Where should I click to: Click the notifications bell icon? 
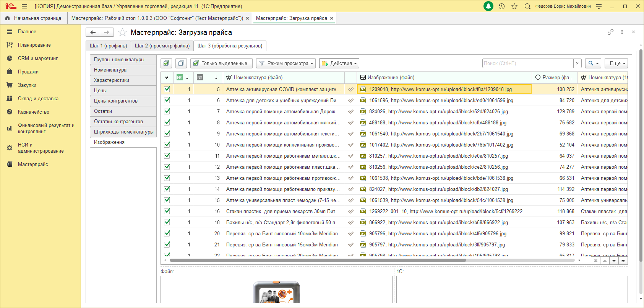tap(488, 6)
